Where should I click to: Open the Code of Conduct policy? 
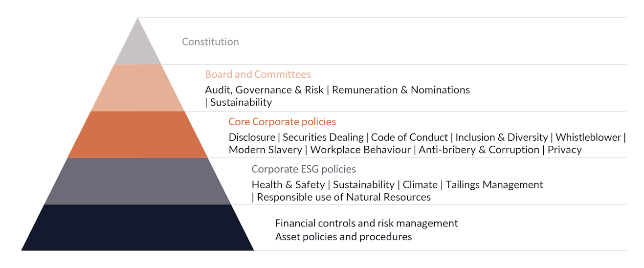coord(409,137)
